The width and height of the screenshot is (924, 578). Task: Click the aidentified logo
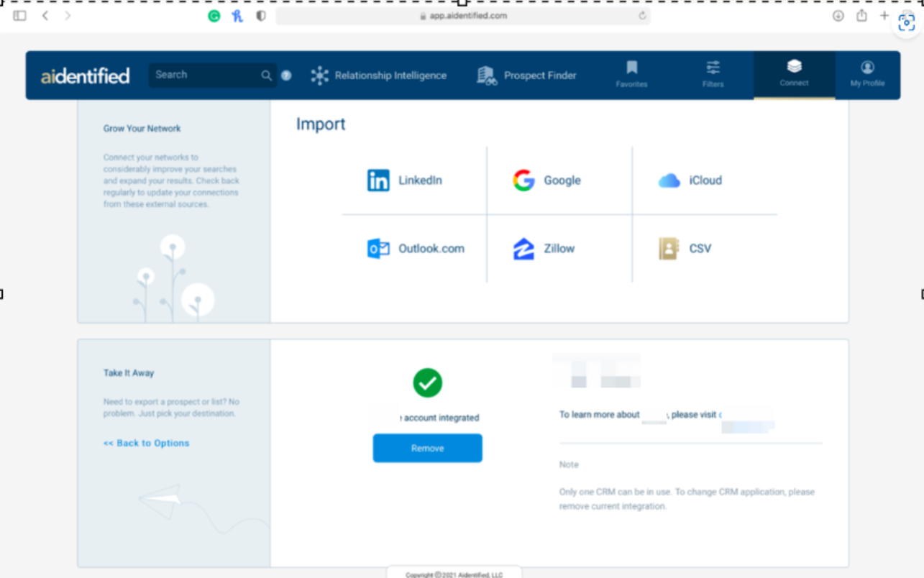[85, 76]
